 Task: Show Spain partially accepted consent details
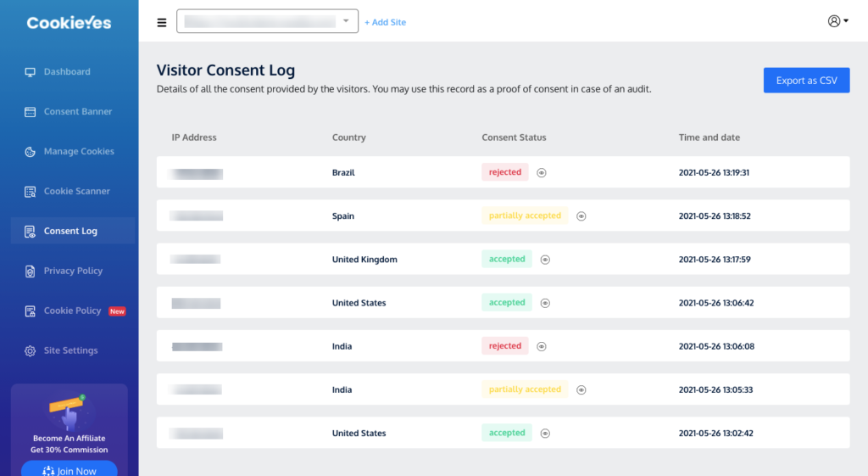point(581,216)
